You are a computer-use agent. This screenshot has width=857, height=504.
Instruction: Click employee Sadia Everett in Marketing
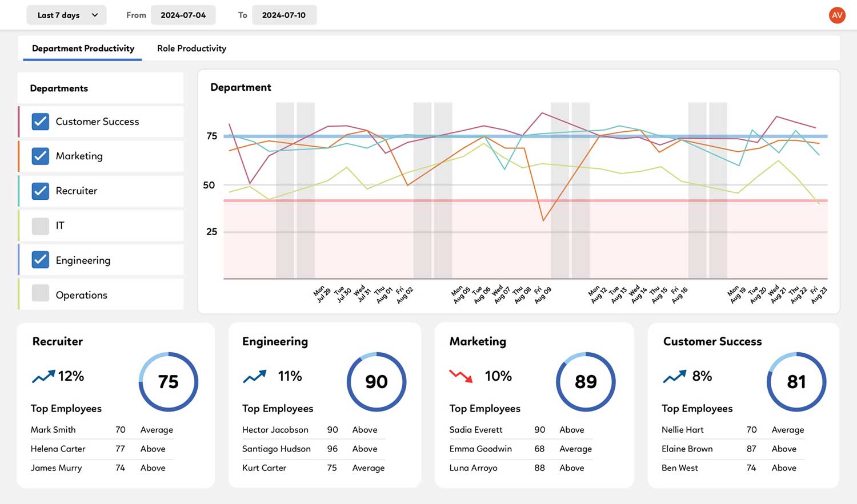(x=476, y=430)
